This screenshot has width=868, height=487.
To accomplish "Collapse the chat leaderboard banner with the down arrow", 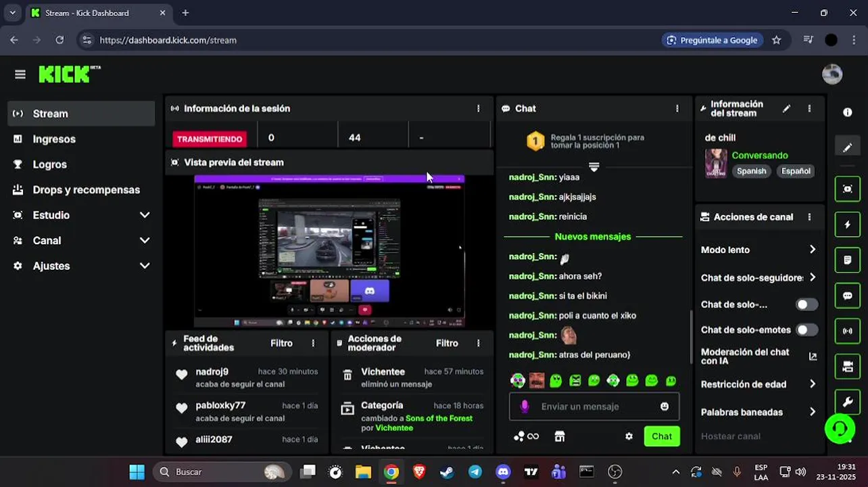I will coord(594,166).
